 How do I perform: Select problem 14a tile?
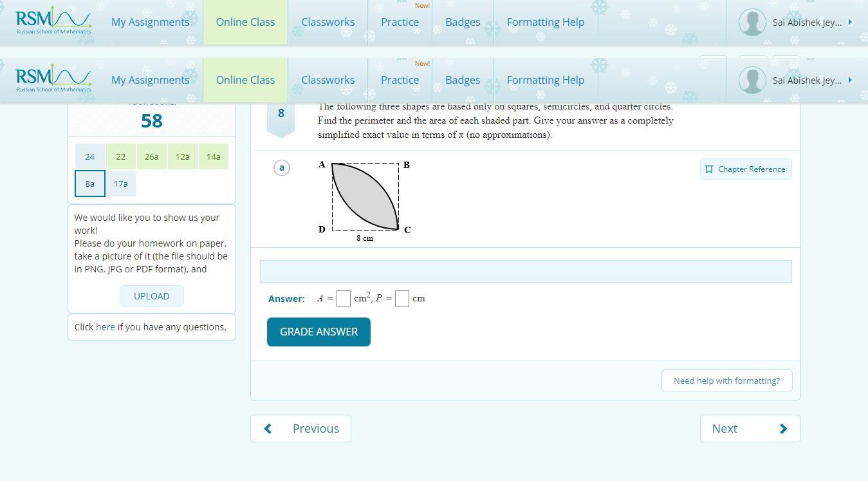(x=213, y=156)
